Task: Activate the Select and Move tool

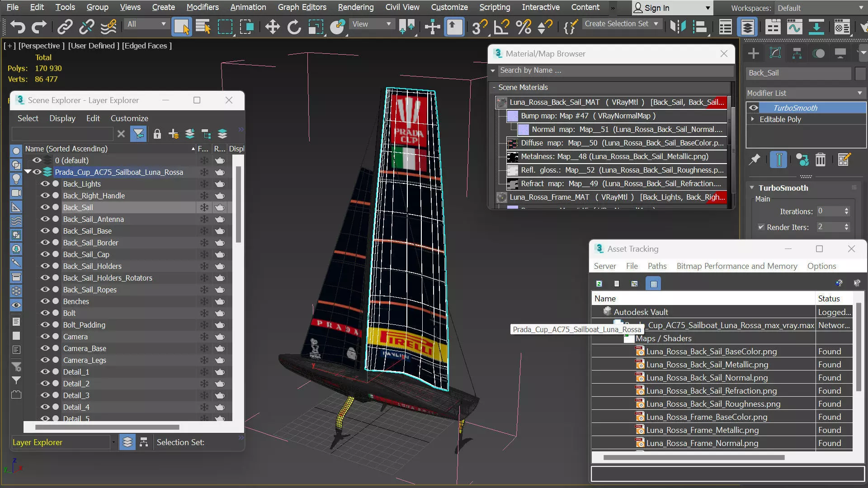Action: pos(272,27)
